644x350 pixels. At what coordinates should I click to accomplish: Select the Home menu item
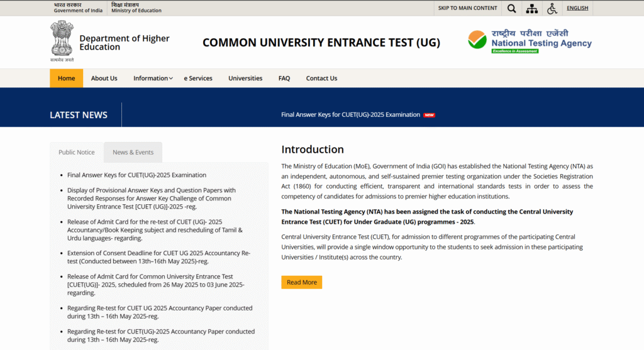(x=66, y=78)
